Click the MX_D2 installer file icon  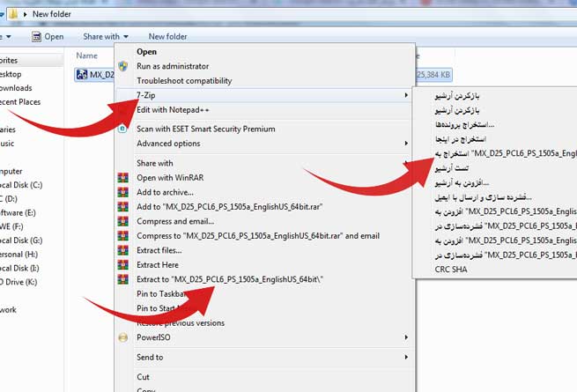(81, 75)
